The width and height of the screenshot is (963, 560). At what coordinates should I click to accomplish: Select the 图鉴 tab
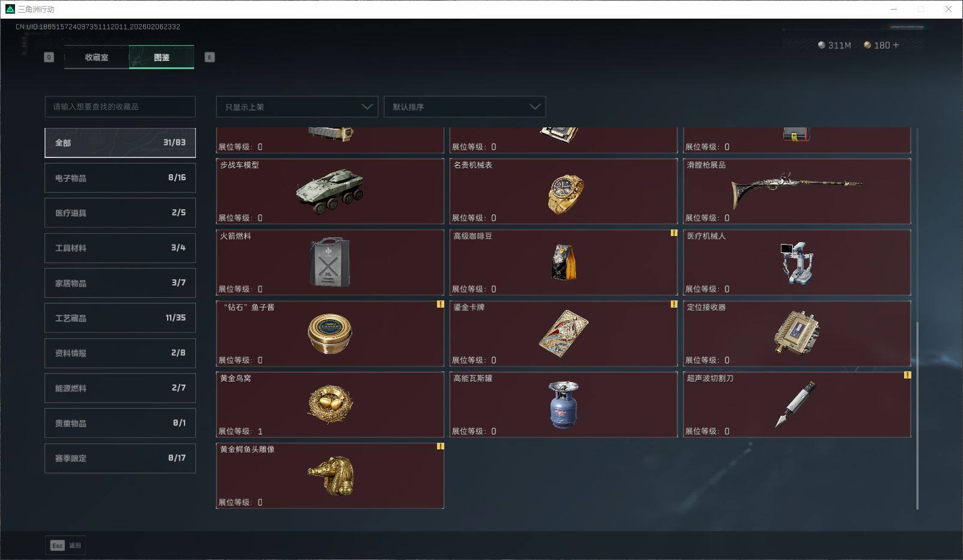point(162,57)
